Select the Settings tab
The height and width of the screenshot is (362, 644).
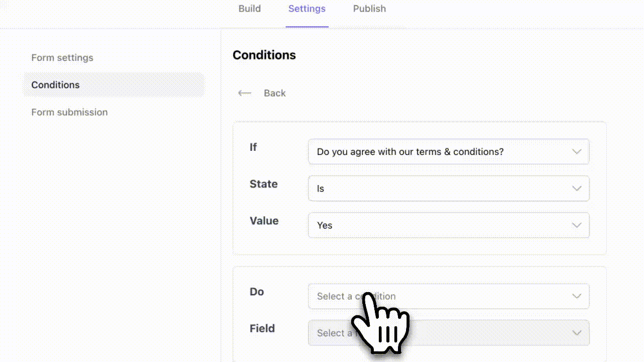coord(307,9)
